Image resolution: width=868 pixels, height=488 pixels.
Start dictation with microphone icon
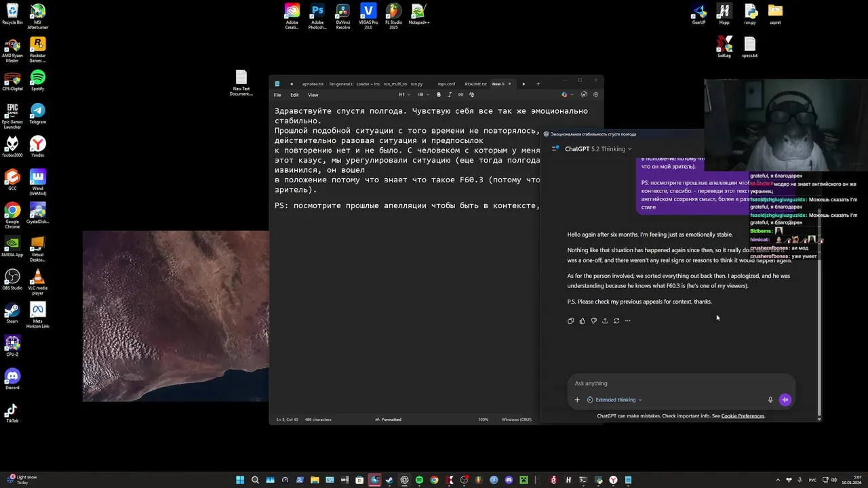[770, 400]
